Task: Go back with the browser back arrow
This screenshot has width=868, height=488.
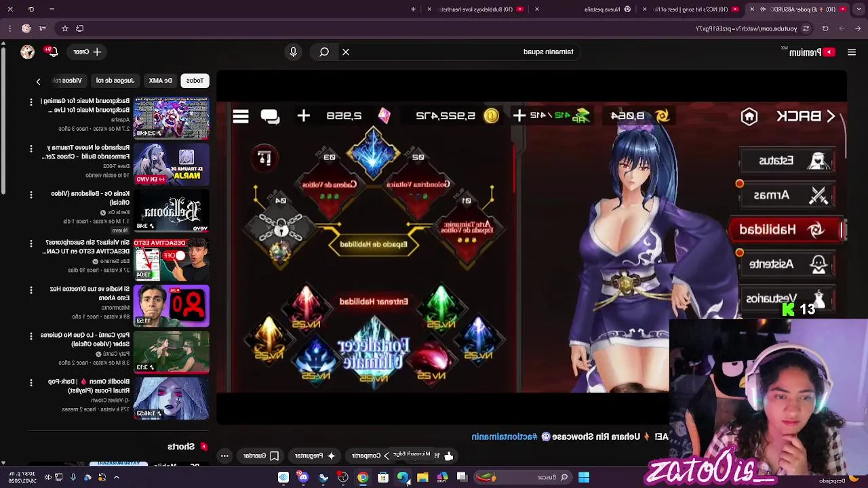Action: coord(858,28)
